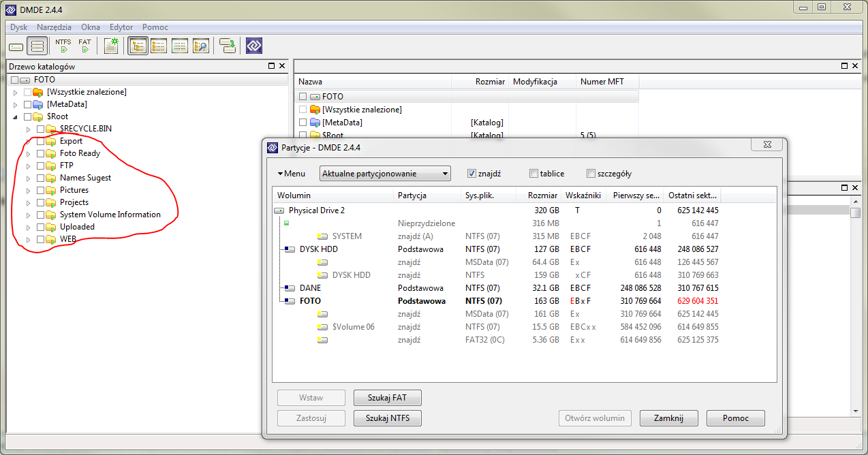Screen dimensions: 868x455
Task: Click the SYSTEM volume icon in partition list
Action: [323, 236]
